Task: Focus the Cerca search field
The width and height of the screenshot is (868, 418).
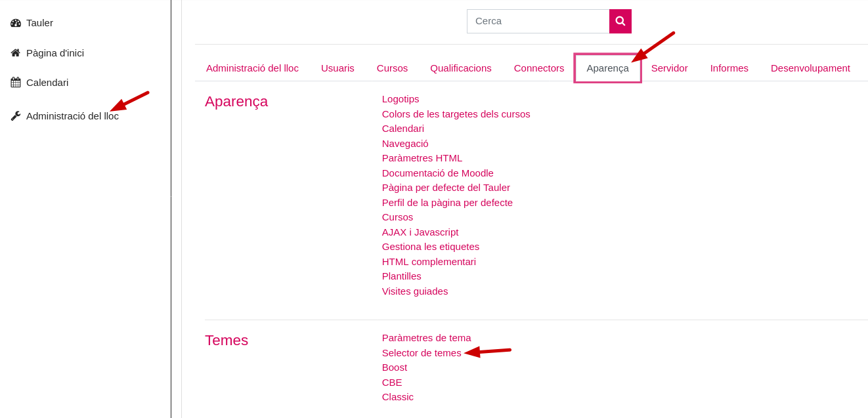Action: pyautogui.click(x=538, y=21)
